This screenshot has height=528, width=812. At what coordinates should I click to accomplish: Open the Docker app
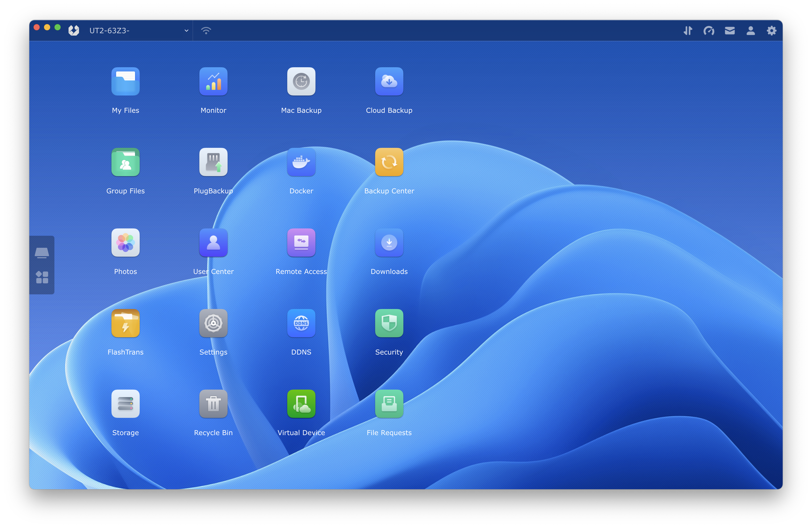[301, 162]
